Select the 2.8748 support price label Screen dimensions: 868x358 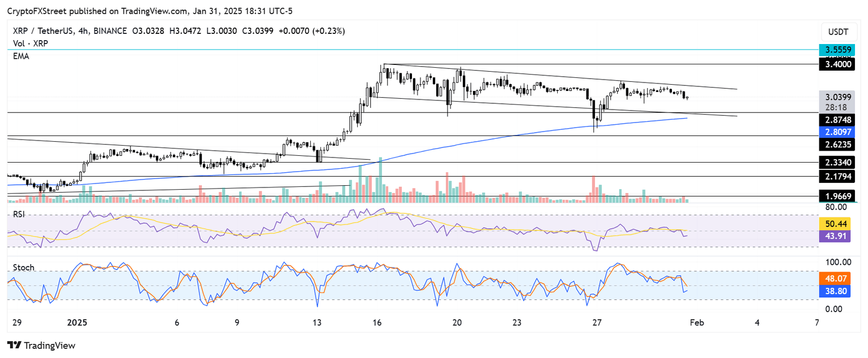click(x=838, y=120)
